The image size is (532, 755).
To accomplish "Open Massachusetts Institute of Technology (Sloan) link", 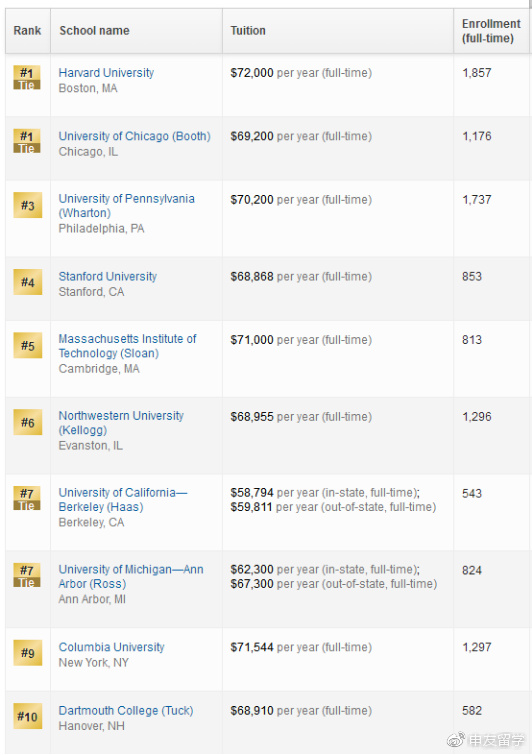I will tap(128, 346).
